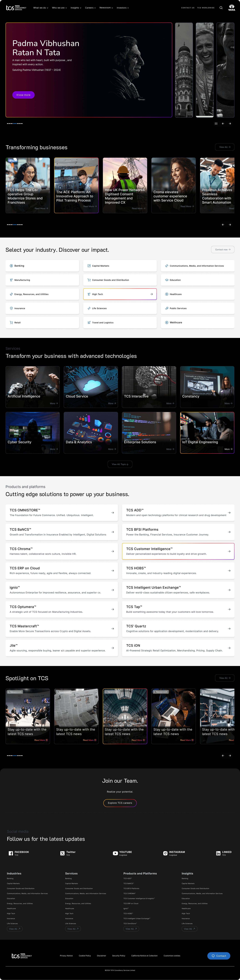Open CONTACT US in top header
The image size is (240, 980).
[x=188, y=8]
